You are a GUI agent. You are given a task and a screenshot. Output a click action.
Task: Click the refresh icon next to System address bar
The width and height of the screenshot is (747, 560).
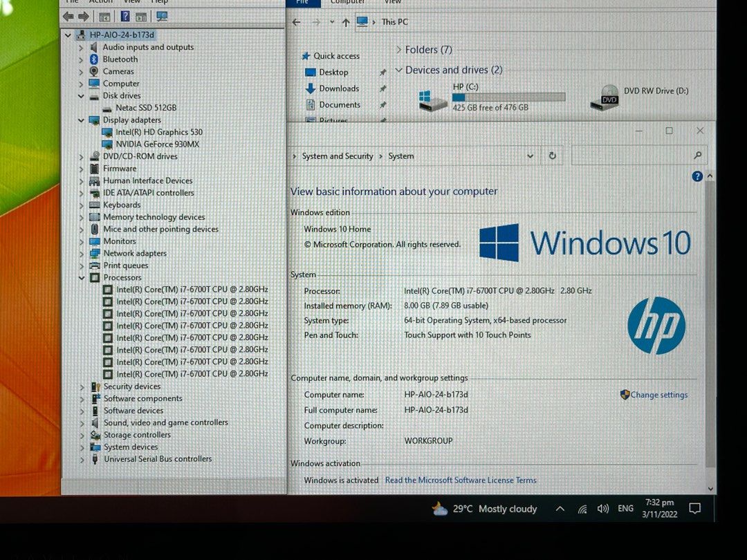(x=551, y=156)
